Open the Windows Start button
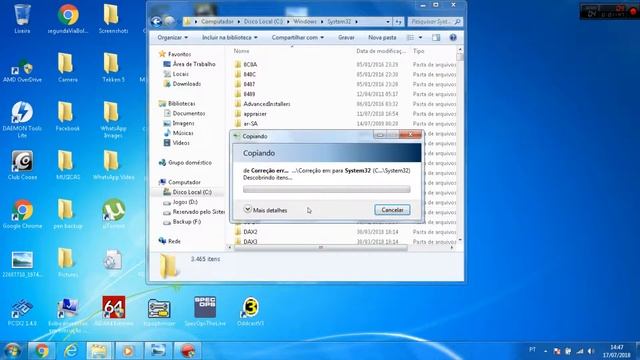This screenshot has width=640, height=360. tap(13, 351)
